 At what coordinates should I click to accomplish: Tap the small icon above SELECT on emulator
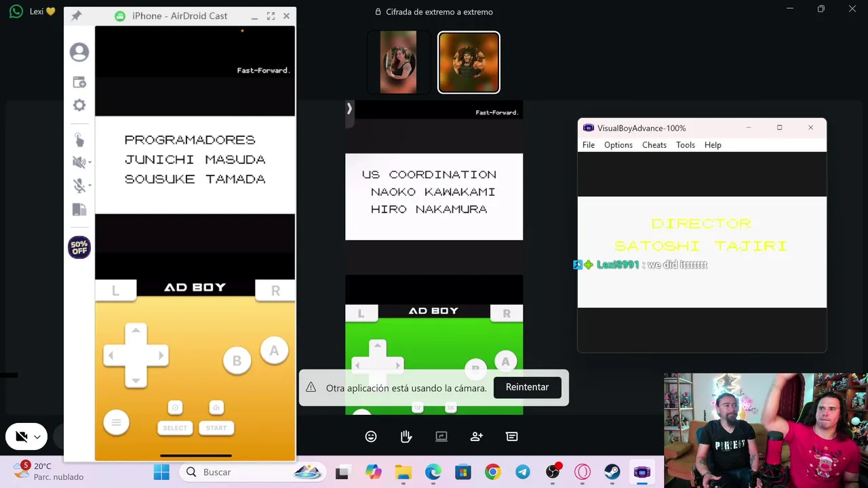point(175,407)
